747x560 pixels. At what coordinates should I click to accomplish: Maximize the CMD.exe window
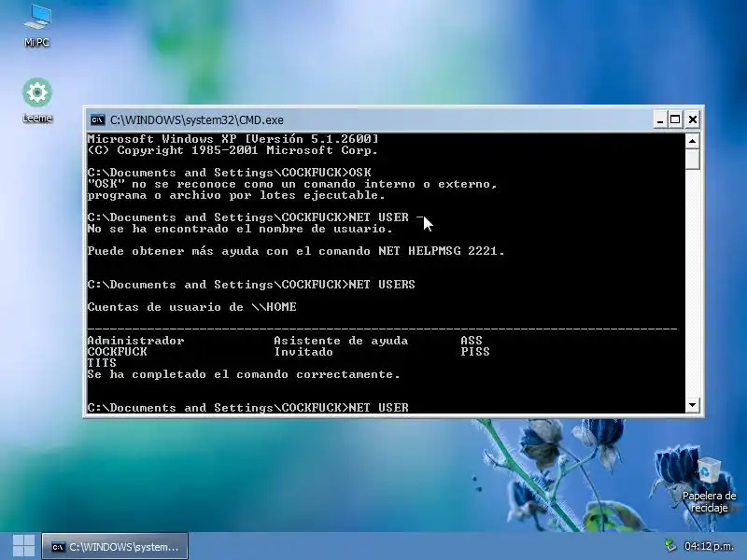pos(675,119)
